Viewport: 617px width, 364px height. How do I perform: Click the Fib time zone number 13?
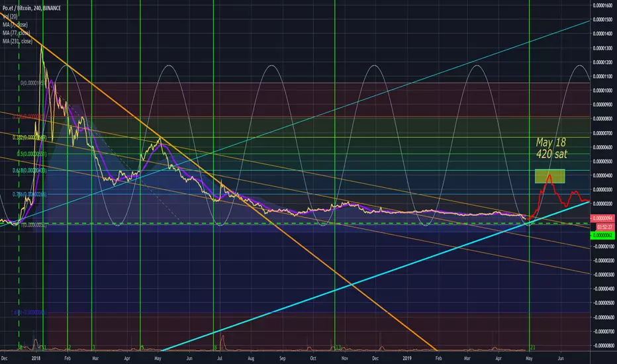click(338, 347)
